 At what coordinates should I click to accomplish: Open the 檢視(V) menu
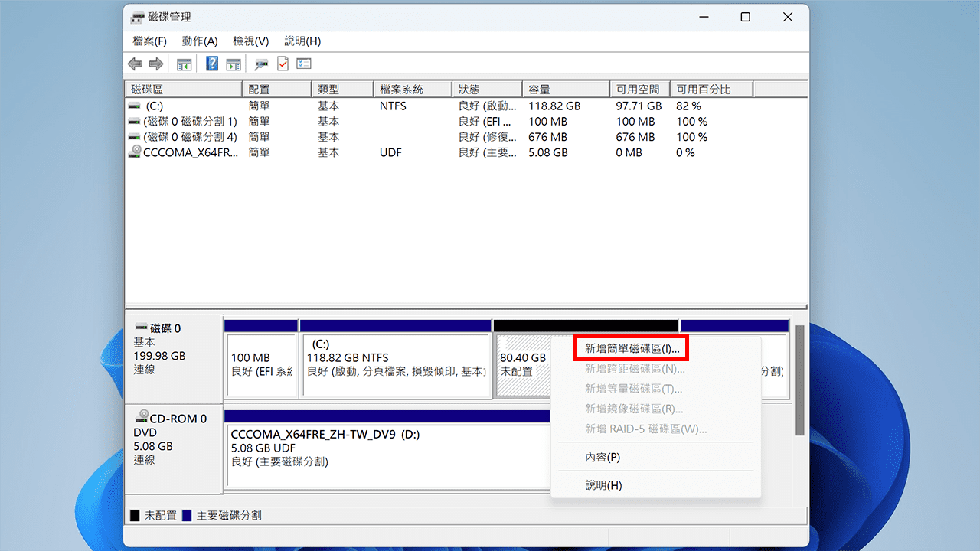(x=250, y=41)
